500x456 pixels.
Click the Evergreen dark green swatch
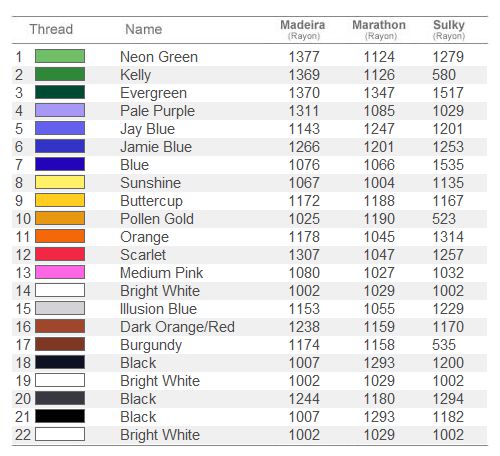pos(60,92)
